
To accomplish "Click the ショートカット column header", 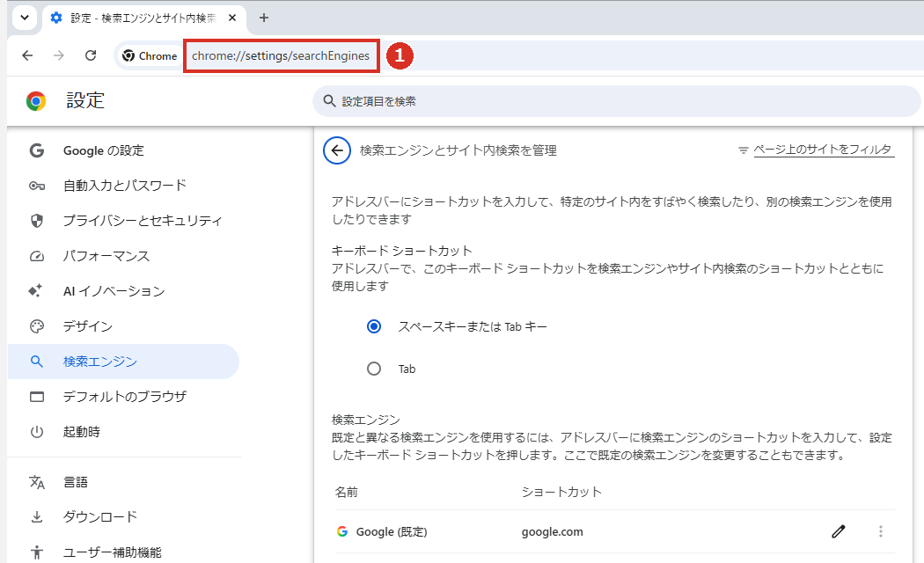I will pyautogui.click(x=561, y=492).
